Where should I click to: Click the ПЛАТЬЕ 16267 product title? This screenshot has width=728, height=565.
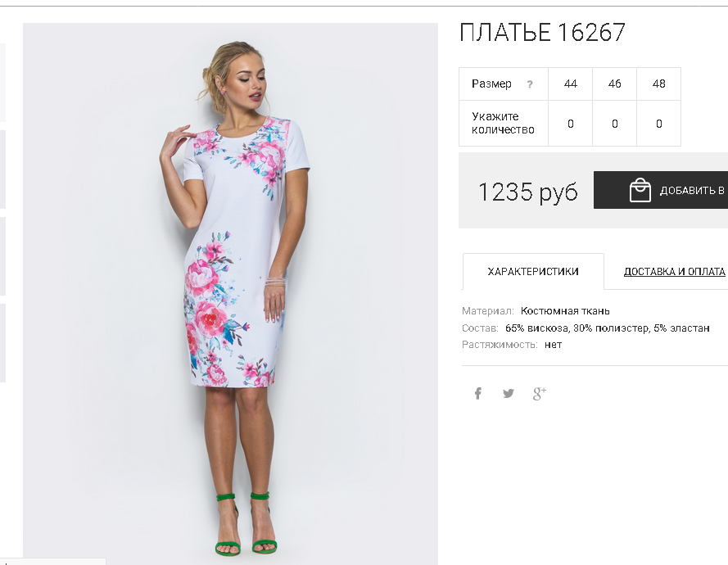[x=542, y=33]
